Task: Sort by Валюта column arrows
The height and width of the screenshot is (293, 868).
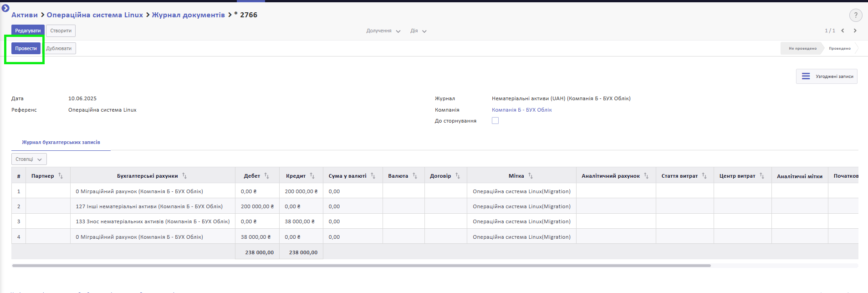Action: (x=415, y=176)
